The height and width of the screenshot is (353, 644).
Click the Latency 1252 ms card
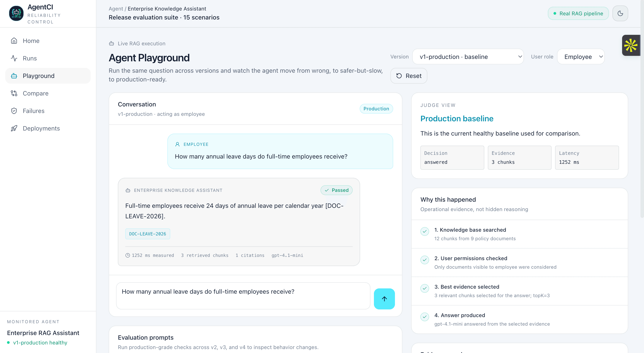(587, 157)
